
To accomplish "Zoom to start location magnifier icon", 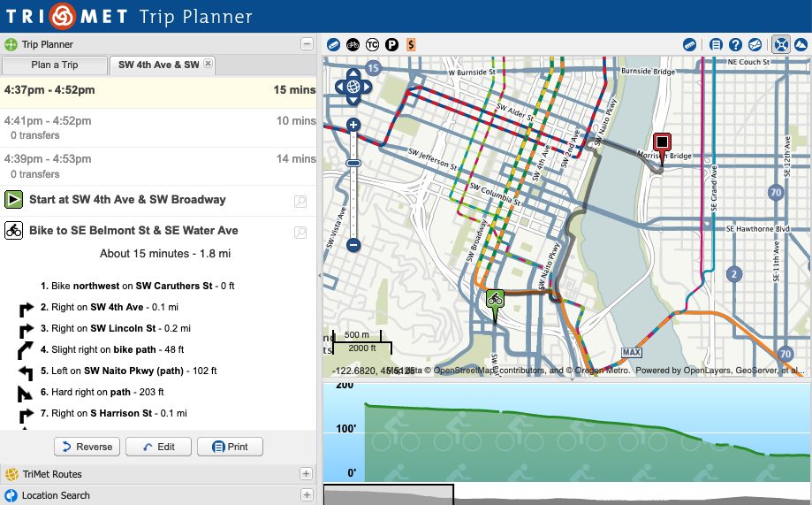I will (x=300, y=201).
